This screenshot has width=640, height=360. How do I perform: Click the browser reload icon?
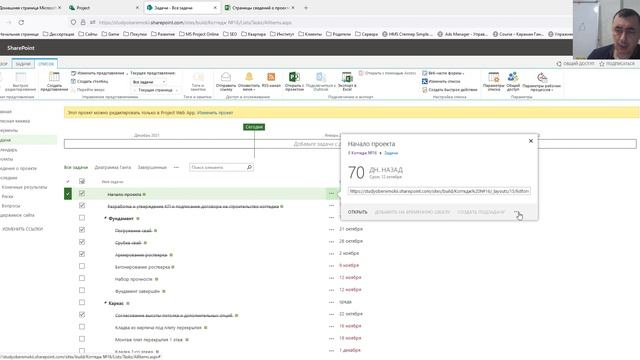(21, 22)
